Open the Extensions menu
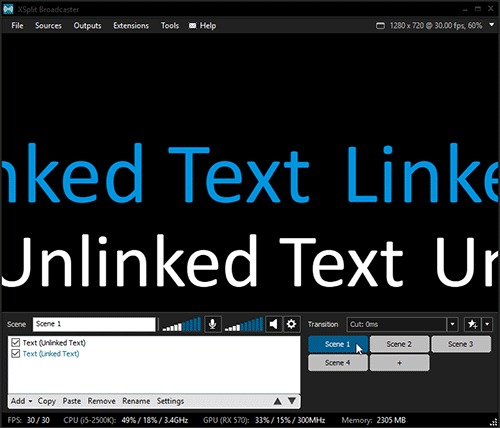 click(x=131, y=26)
